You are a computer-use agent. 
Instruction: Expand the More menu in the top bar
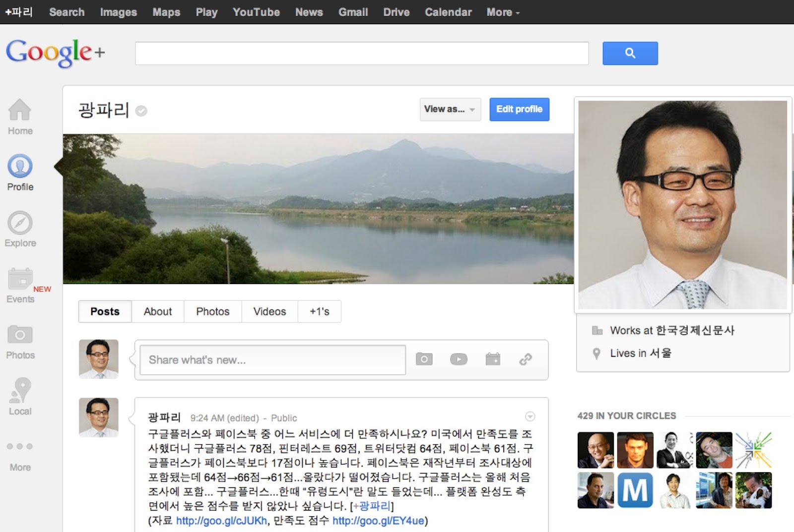[x=503, y=12]
